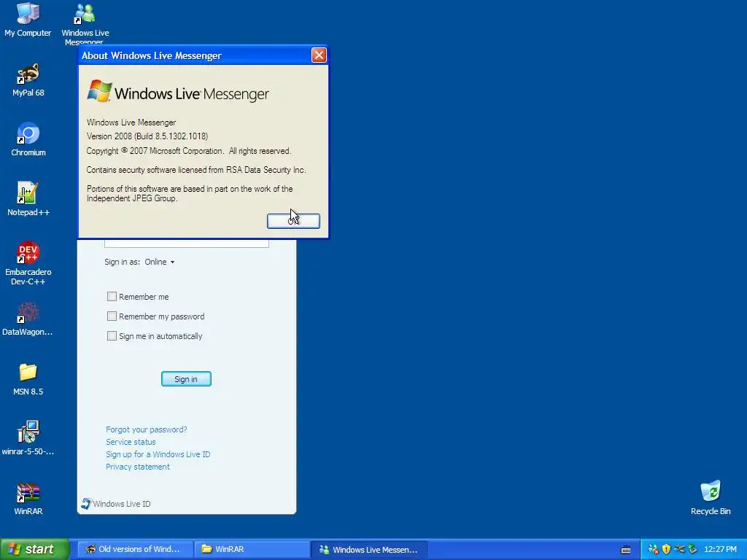747x560 pixels.
Task: Click the RSA Data Security license text
Action: click(196, 170)
